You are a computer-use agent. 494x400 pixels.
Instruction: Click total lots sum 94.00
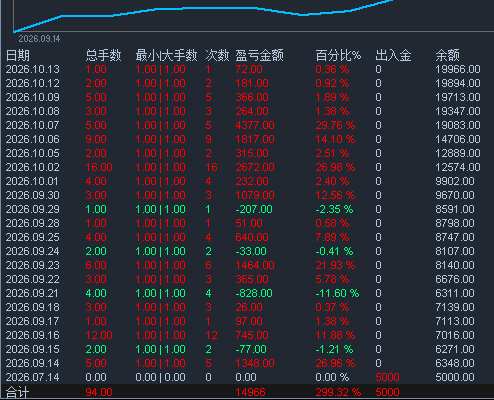click(x=99, y=392)
